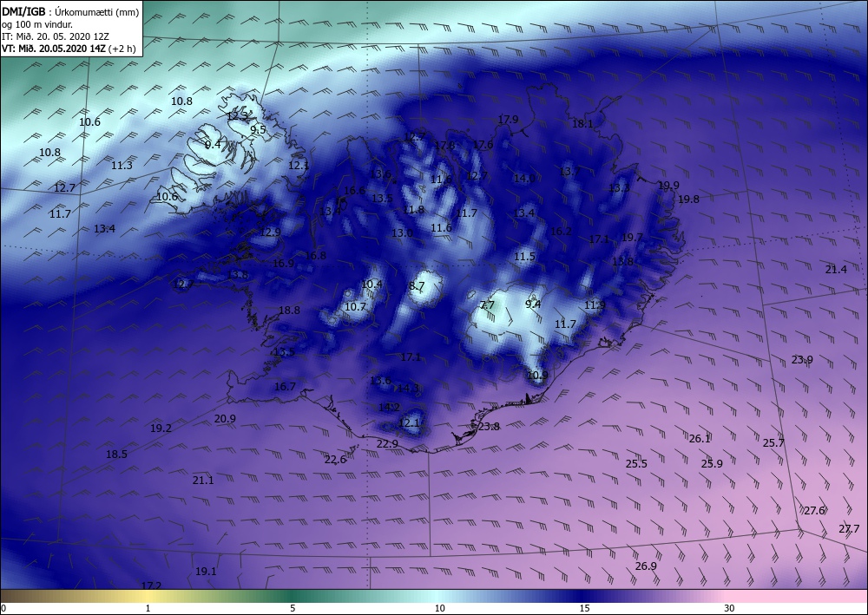Screen dimensions: 868x615
Task: Click the 11.5 value on the map
Action: (524, 257)
